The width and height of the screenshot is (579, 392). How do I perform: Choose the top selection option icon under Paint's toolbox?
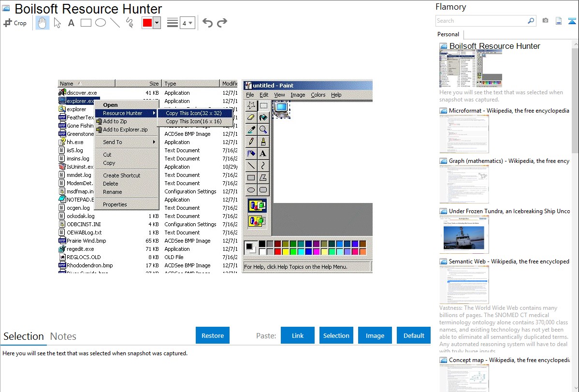click(257, 205)
